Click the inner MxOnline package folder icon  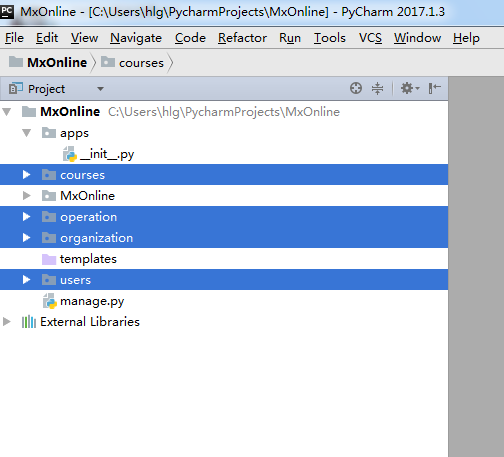(x=49, y=196)
